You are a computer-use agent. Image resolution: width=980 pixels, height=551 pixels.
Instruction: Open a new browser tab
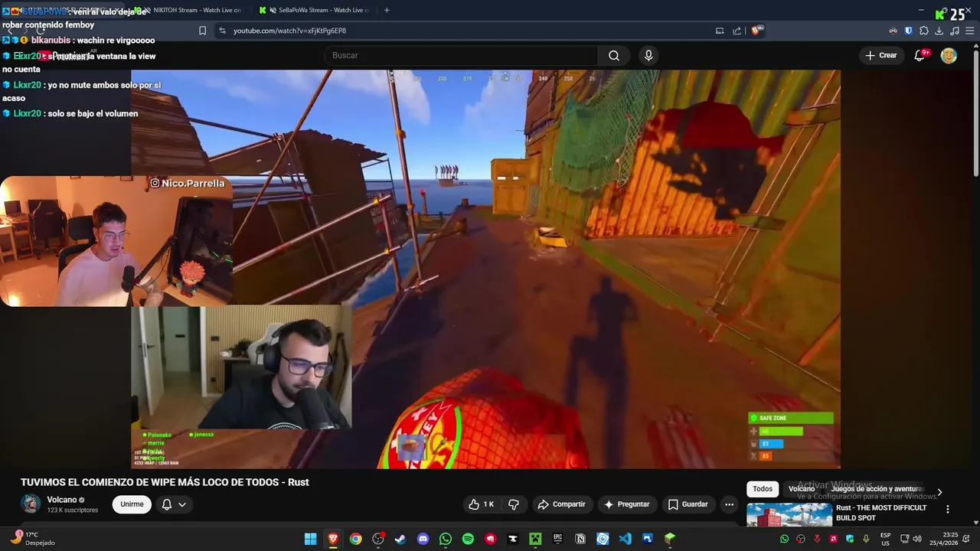point(387,10)
